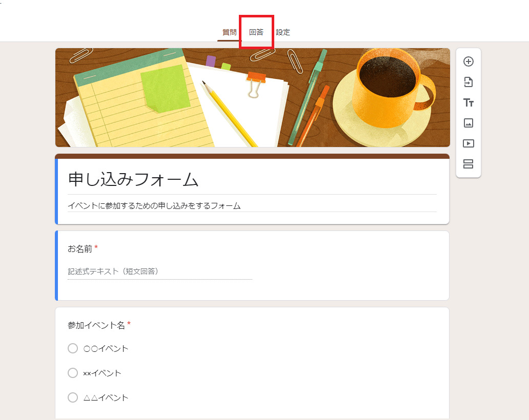Edit the form description about イベント参加
Image resolution: width=529 pixels, height=420 pixels.
point(154,205)
